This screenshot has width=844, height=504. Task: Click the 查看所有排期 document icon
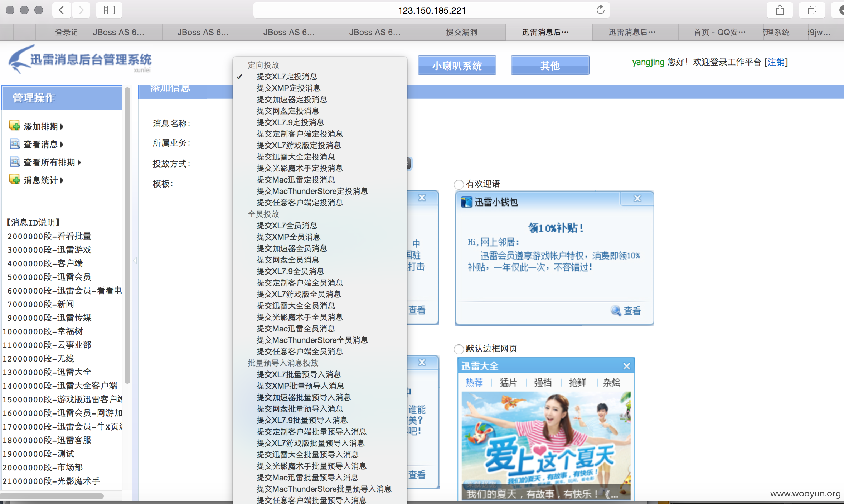(15, 162)
